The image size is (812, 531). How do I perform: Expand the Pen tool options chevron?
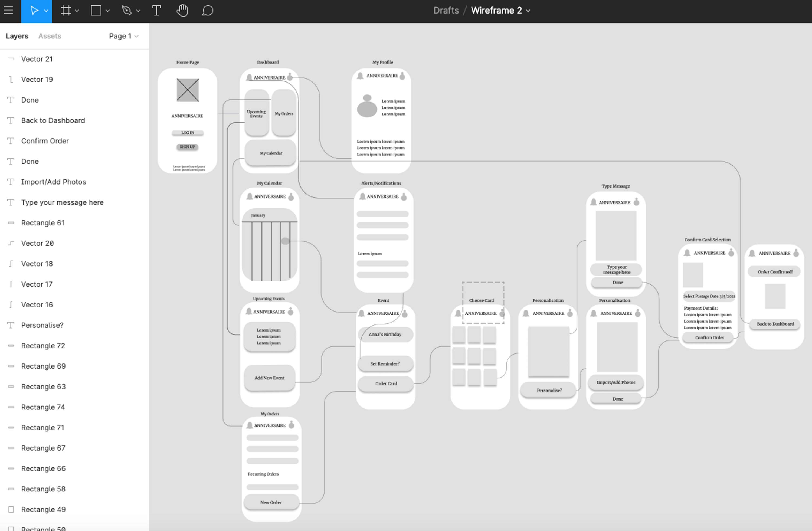pyautogui.click(x=138, y=11)
